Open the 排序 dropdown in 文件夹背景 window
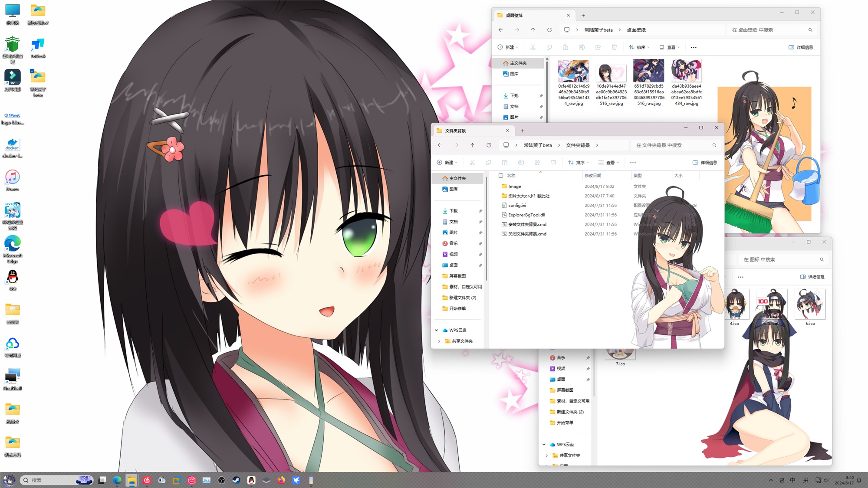Image resolution: width=868 pixels, height=488 pixels. (579, 163)
